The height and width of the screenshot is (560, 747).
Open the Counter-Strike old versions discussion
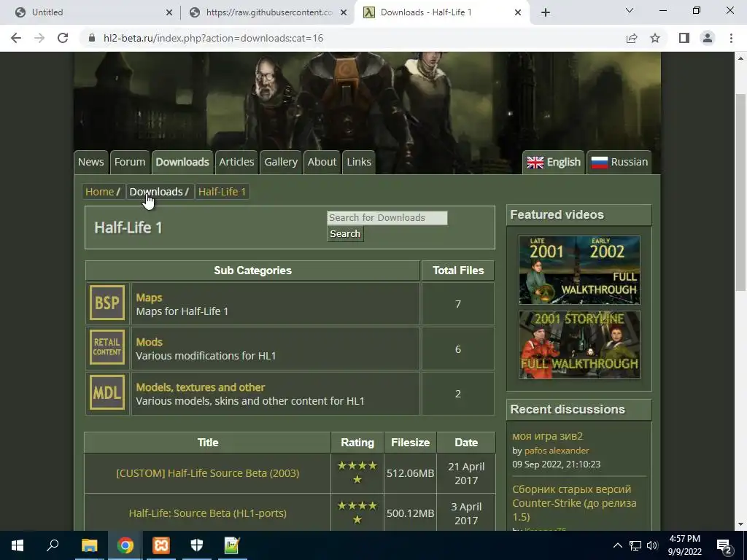pos(575,503)
